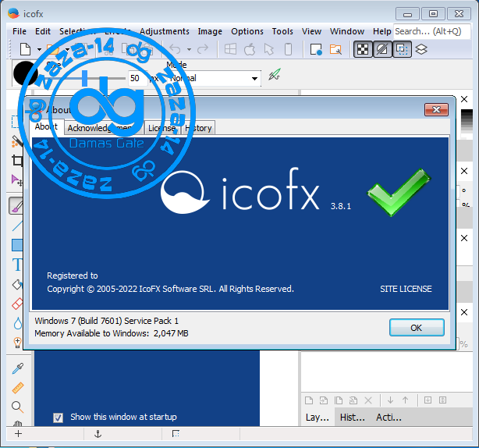The width and height of the screenshot is (479, 448).
Task: Click the orange folder explorer icon
Action: [x=335, y=49]
